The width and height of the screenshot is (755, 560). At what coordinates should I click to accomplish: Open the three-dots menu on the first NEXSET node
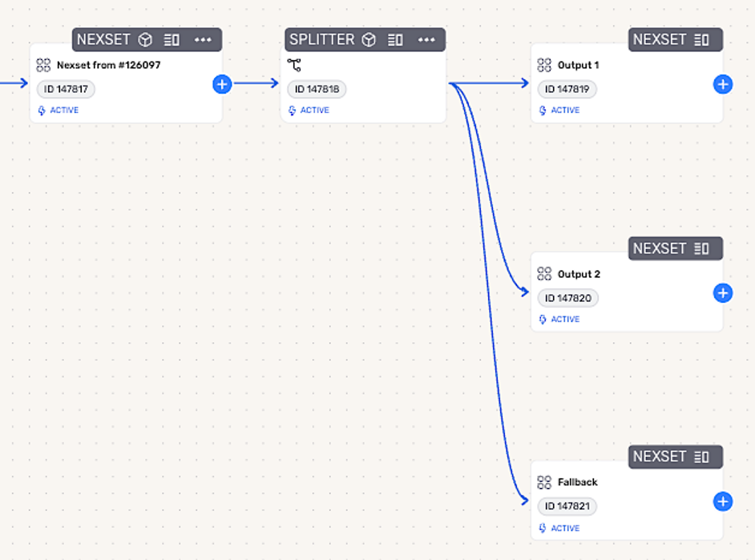click(203, 39)
